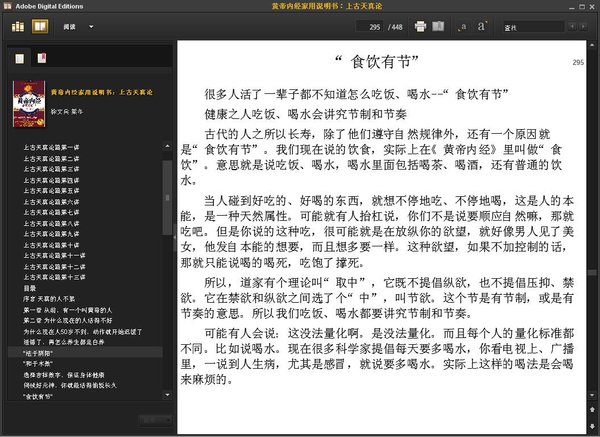Open the 阅读 menu dropdown arrow
This screenshot has height=437, width=600.
click(x=91, y=27)
